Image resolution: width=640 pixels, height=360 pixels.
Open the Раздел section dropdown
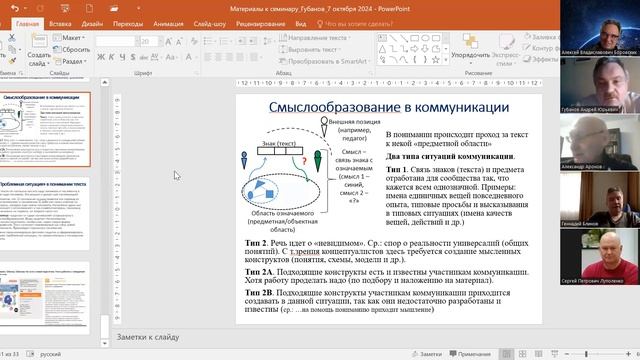click(70, 61)
